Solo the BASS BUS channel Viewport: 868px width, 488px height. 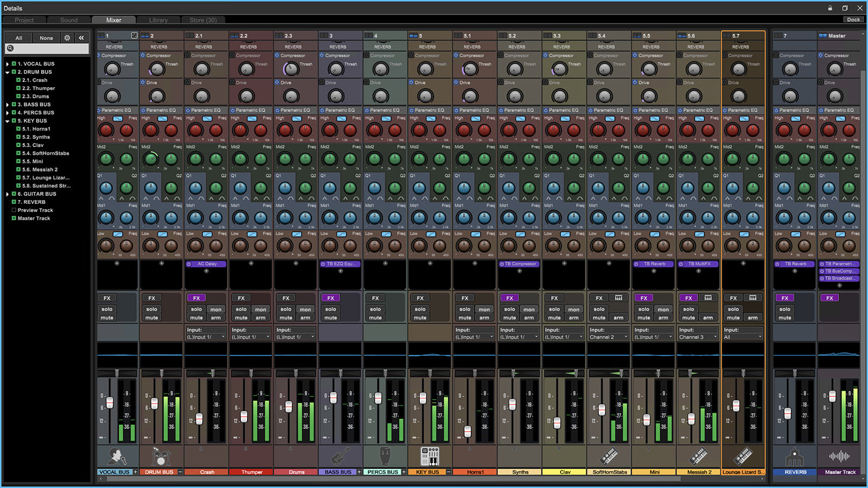330,309
